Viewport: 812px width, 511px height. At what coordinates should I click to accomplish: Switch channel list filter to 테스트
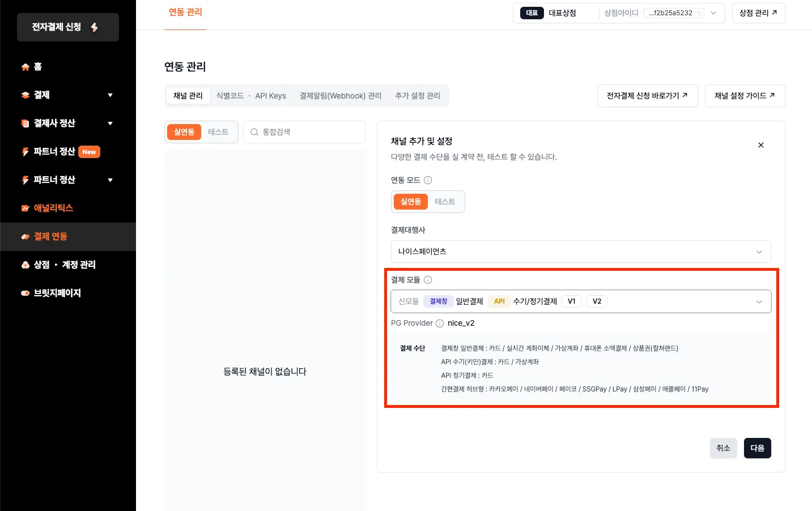pos(218,132)
